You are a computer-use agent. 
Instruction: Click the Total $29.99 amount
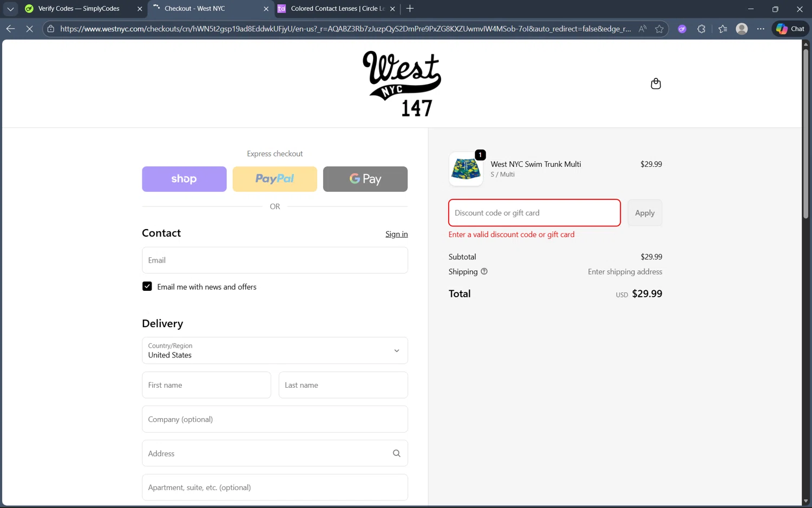pyautogui.click(x=647, y=294)
